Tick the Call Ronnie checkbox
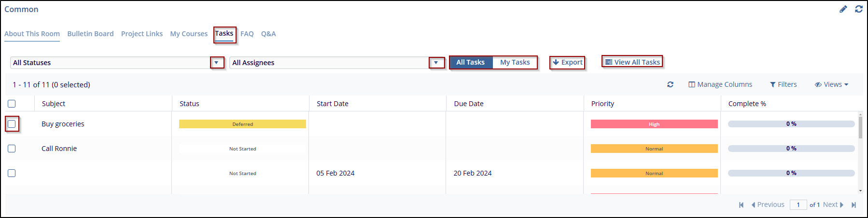 click(x=12, y=149)
